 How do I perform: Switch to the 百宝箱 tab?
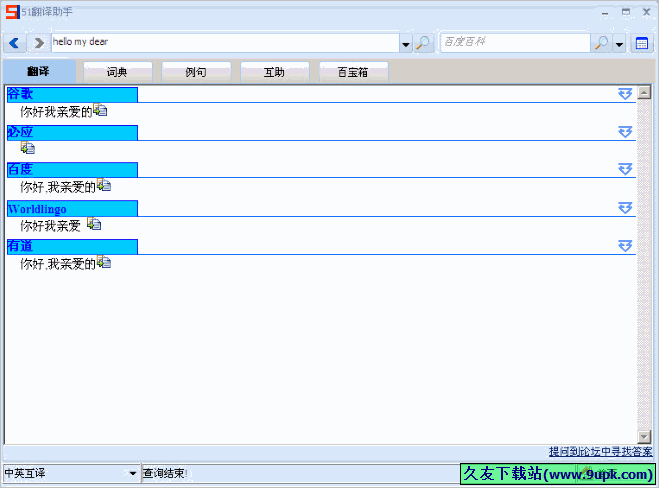(353, 72)
